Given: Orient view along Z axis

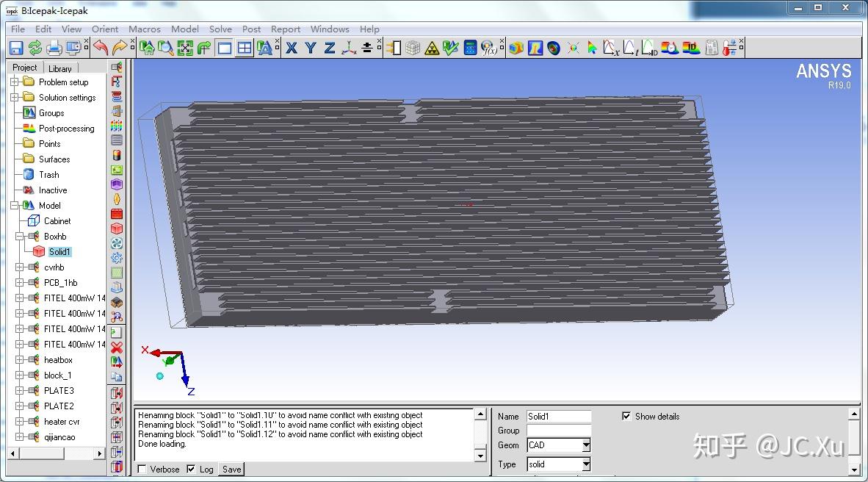Looking at the screenshot, I should [329, 48].
